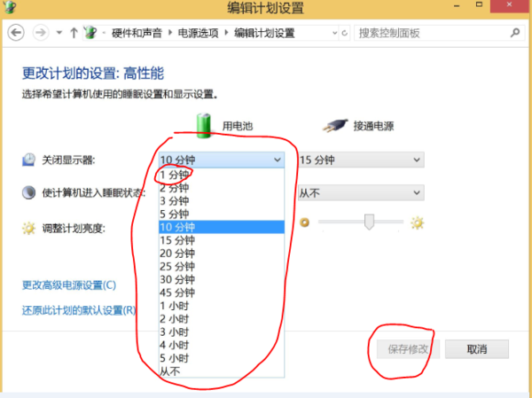Select 45 分钟 option
The height and width of the screenshot is (398, 532).
[222, 293]
